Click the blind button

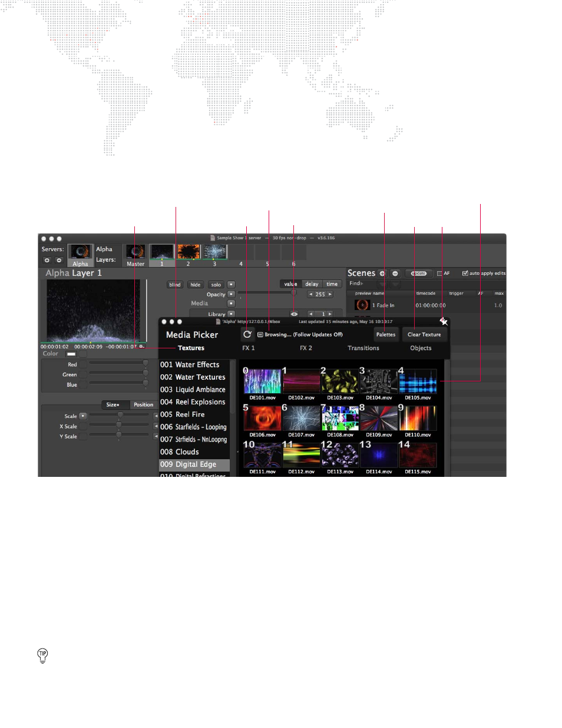[x=175, y=285]
